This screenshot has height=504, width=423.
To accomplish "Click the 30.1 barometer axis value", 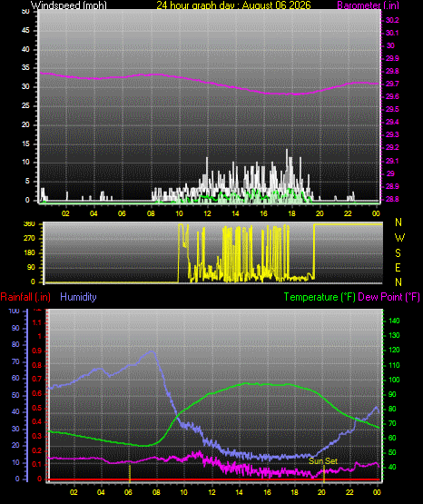I will (x=392, y=33).
